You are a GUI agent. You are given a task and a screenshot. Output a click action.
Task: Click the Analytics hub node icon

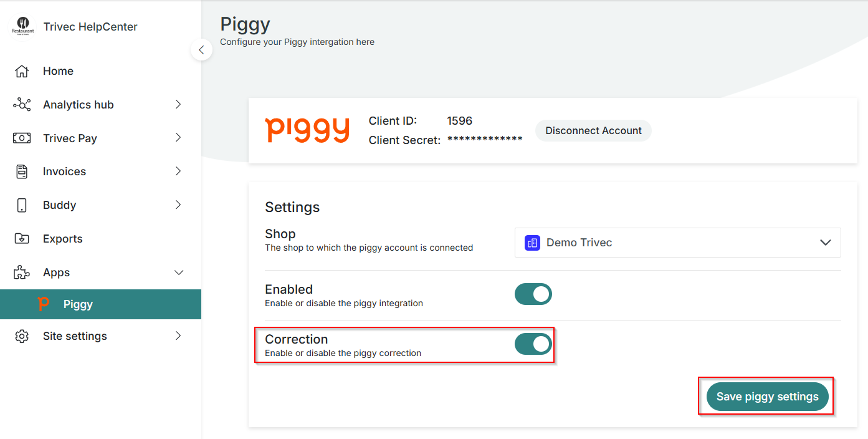(22, 105)
